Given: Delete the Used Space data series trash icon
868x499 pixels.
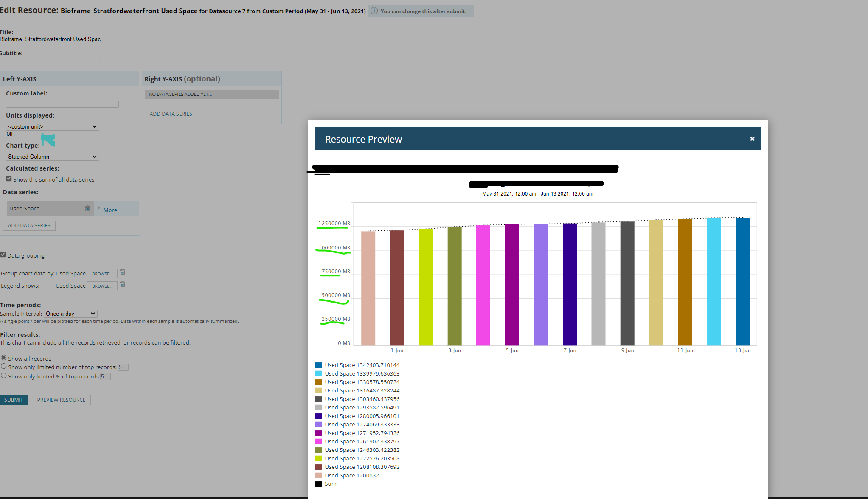Looking at the screenshot, I should pyautogui.click(x=87, y=208).
